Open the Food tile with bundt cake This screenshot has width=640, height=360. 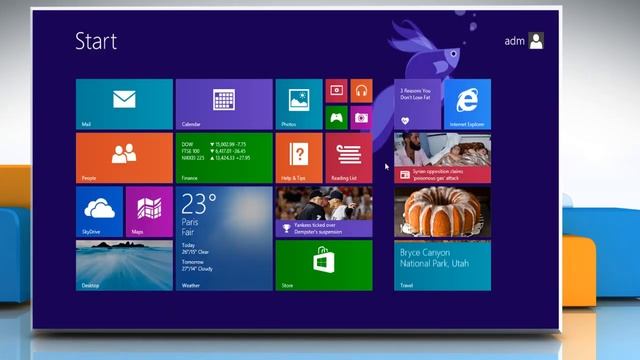tap(442, 211)
